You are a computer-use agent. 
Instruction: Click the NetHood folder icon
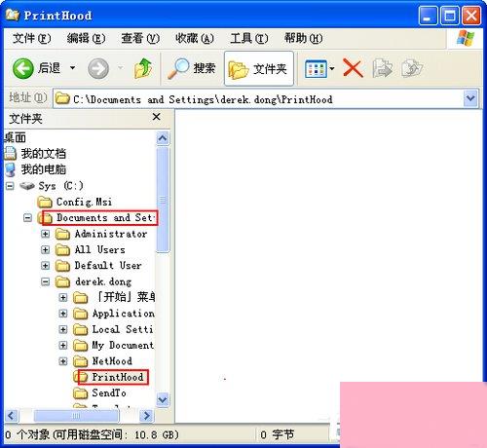point(80,361)
